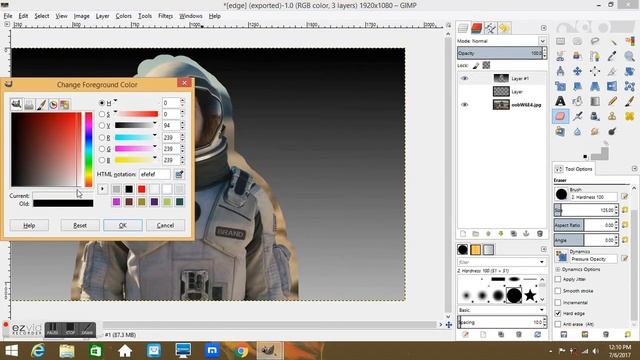Click the HTML notation eyedropper icon
Viewport: 640px width, 360px height.
click(x=179, y=174)
